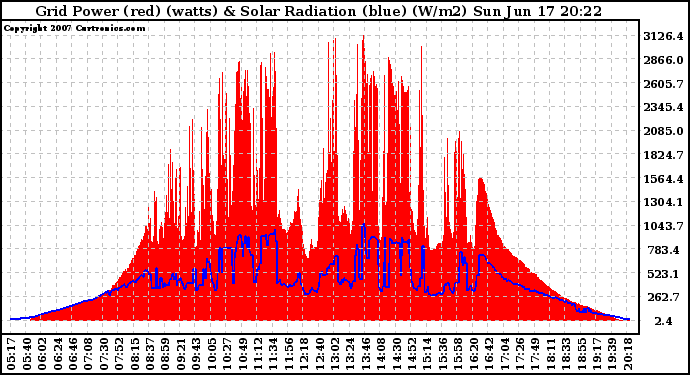Click the 08:59 time label
This screenshot has height=375, width=690.
pyautogui.click(x=165, y=354)
